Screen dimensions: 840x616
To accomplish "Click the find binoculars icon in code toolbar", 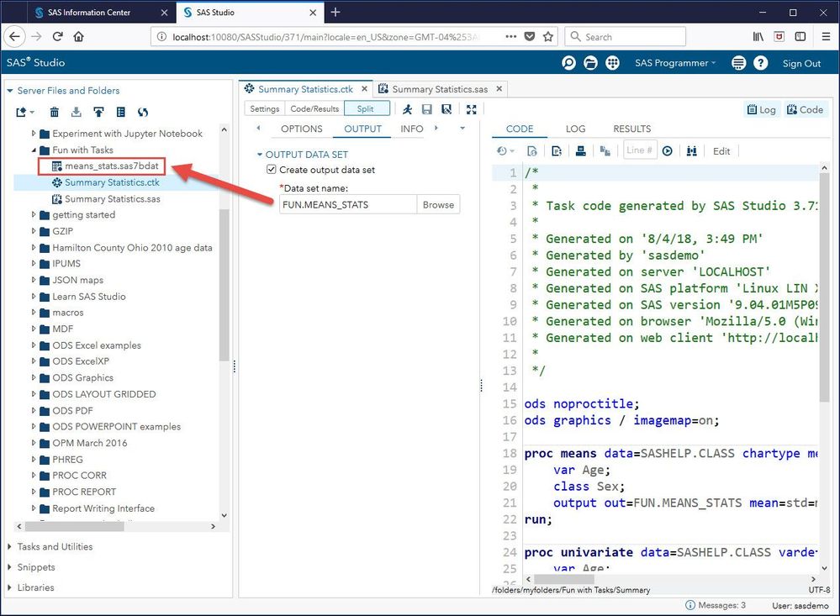I will (x=692, y=151).
